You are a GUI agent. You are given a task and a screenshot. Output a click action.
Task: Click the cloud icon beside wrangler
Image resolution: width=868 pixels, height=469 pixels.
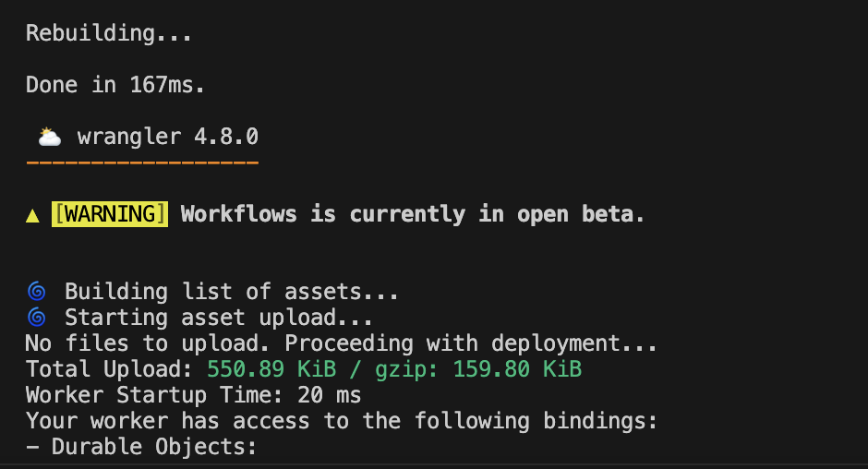pyautogui.click(x=49, y=138)
